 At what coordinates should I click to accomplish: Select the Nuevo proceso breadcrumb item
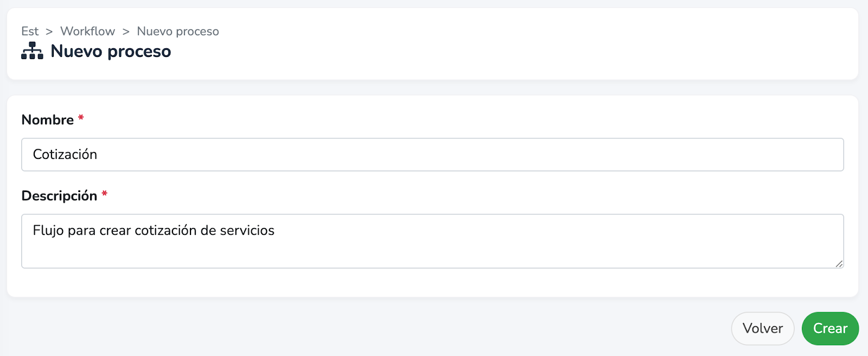pyautogui.click(x=178, y=31)
